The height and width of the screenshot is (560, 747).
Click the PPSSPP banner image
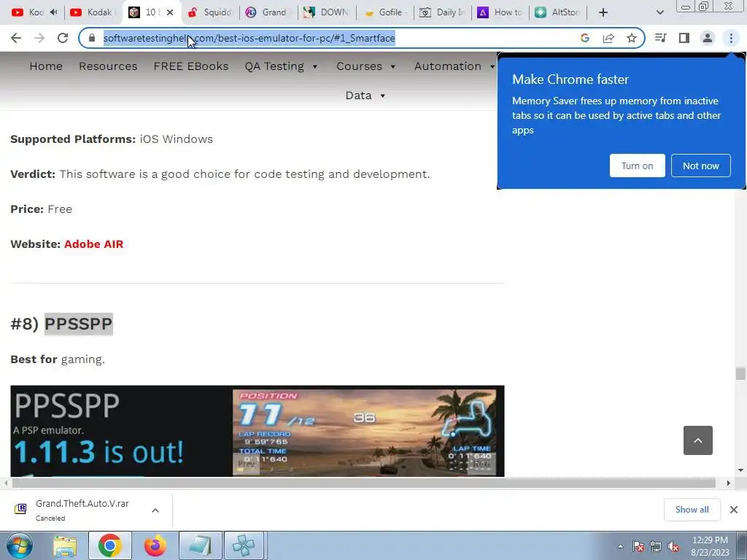(258, 431)
